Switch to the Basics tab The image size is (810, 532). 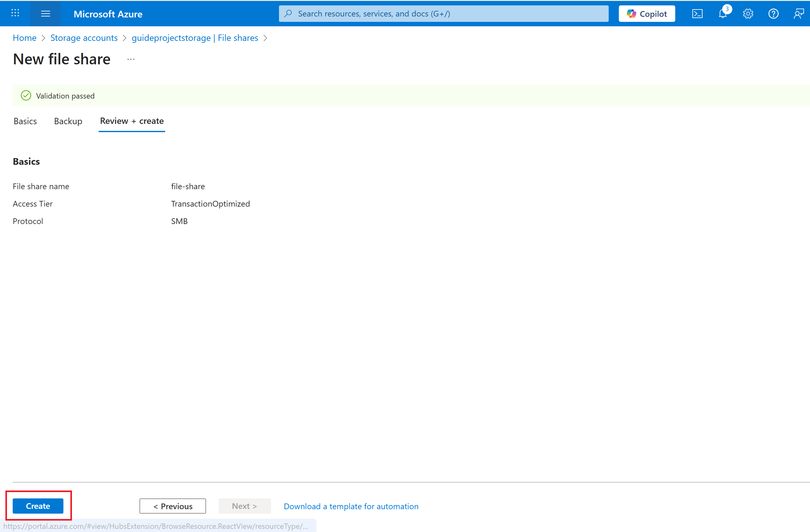click(x=25, y=121)
